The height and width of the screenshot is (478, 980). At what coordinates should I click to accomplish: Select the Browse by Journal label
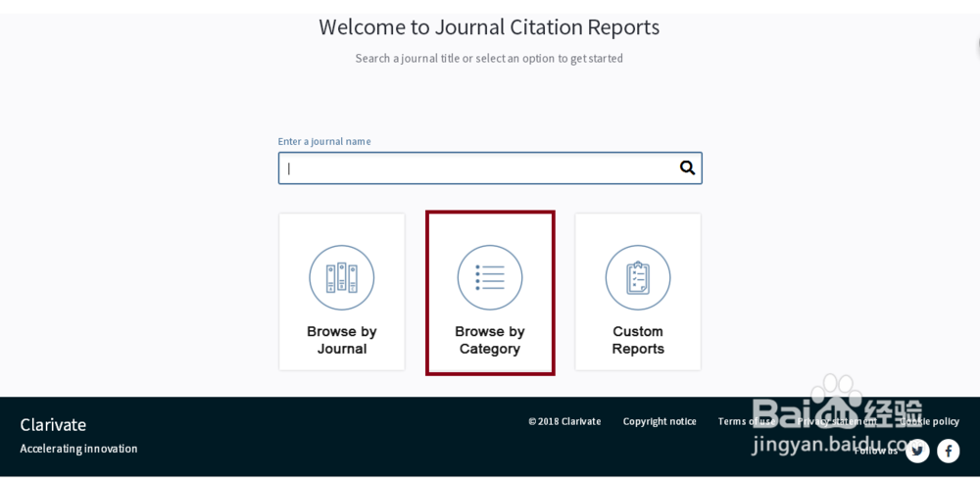[342, 340]
